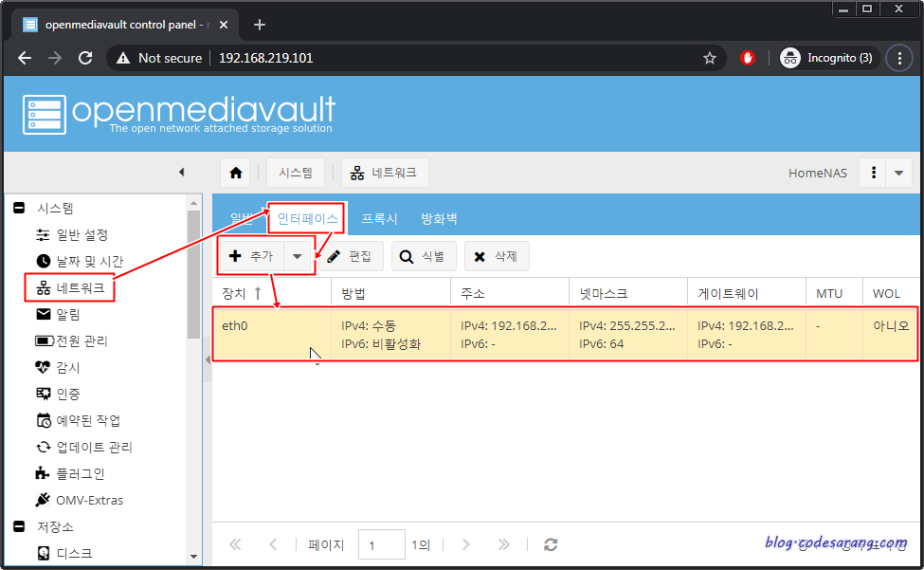
Task: Expand the user dropdown arrow beside HomeNAS
Action: tap(898, 173)
